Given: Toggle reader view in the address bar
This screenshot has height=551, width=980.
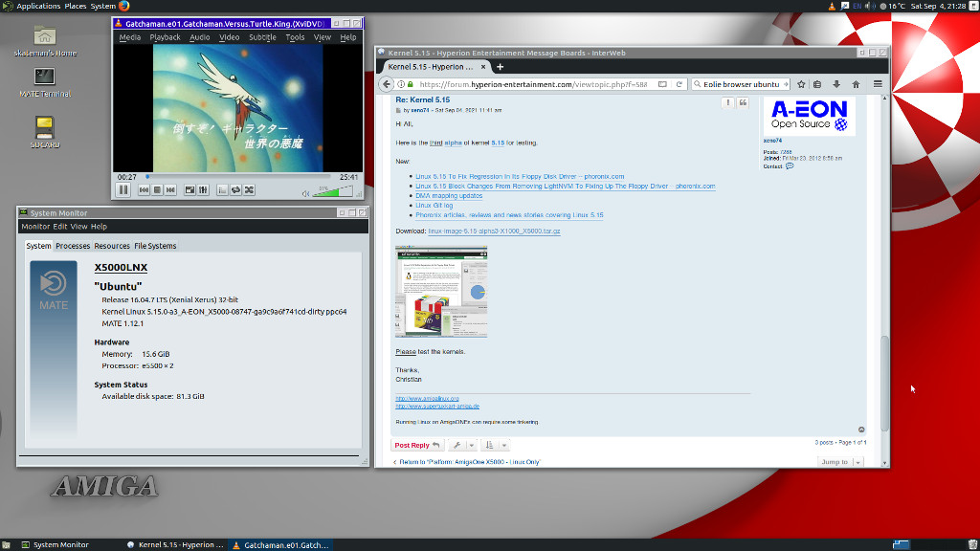Looking at the screenshot, I should coord(662,84).
